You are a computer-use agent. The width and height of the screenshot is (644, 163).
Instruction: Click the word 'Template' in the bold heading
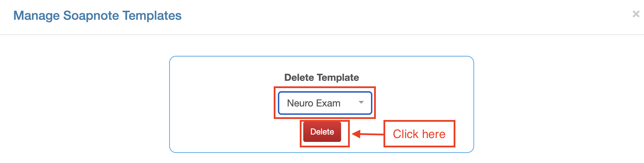coord(339,77)
